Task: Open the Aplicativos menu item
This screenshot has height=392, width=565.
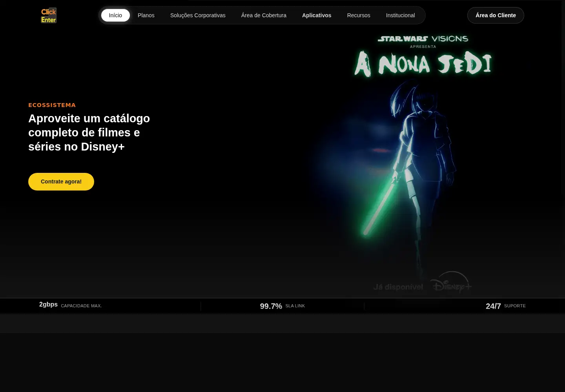Action: 317,15
